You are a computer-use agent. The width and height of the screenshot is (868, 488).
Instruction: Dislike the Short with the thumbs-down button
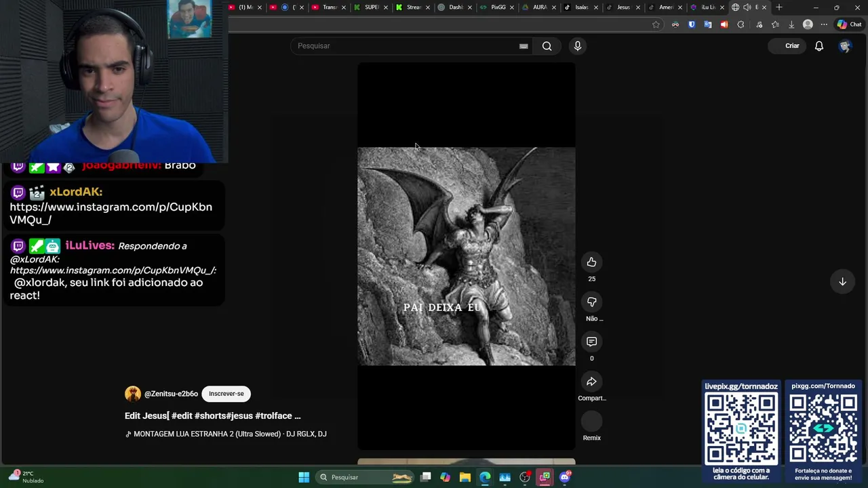[x=591, y=302]
